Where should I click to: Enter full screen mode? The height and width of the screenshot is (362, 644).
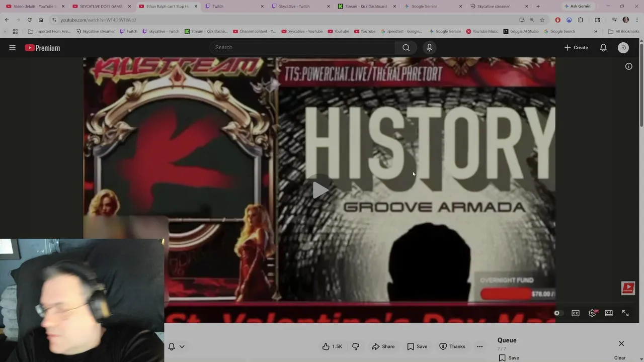pos(625,313)
